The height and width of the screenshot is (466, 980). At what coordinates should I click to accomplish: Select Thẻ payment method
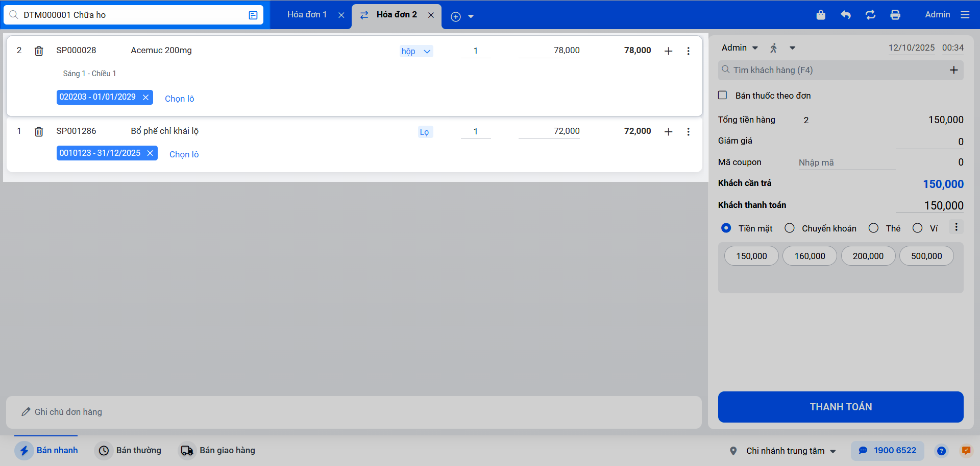click(874, 228)
